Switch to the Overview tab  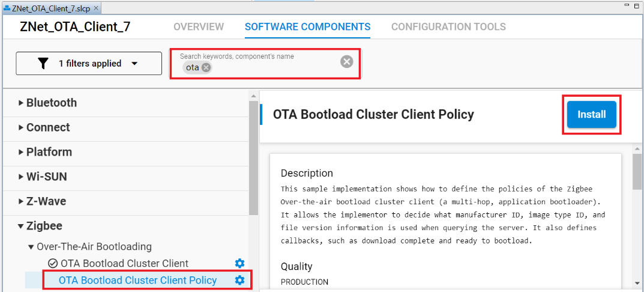(x=199, y=27)
